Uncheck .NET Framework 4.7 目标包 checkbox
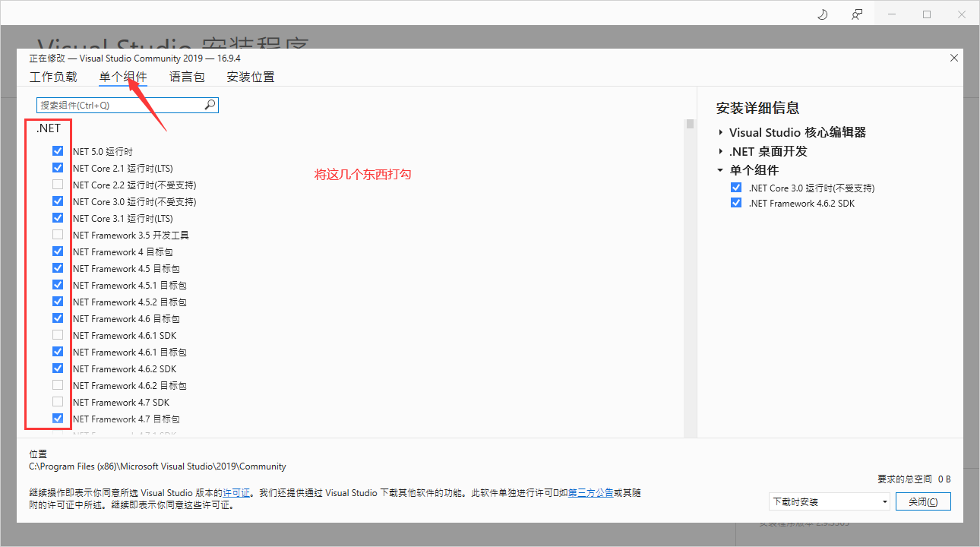Screen dimensions: 980x547 tap(58, 419)
